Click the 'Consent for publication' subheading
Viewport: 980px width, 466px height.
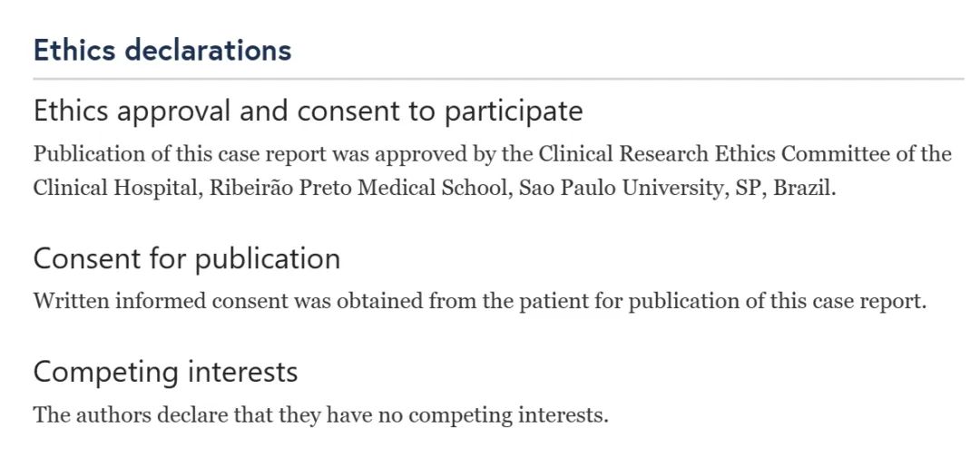[x=187, y=258]
